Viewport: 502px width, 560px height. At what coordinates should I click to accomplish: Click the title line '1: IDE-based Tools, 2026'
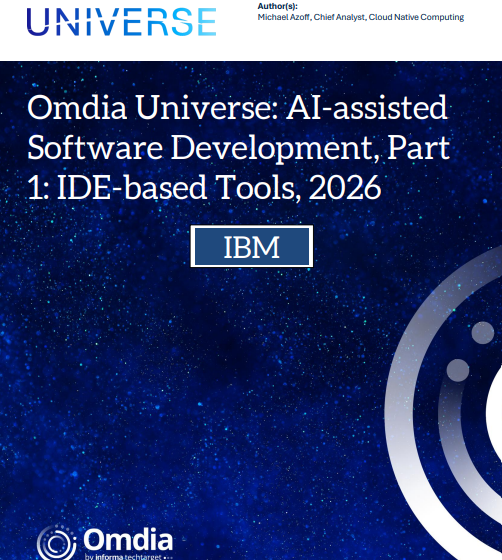point(205,188)
